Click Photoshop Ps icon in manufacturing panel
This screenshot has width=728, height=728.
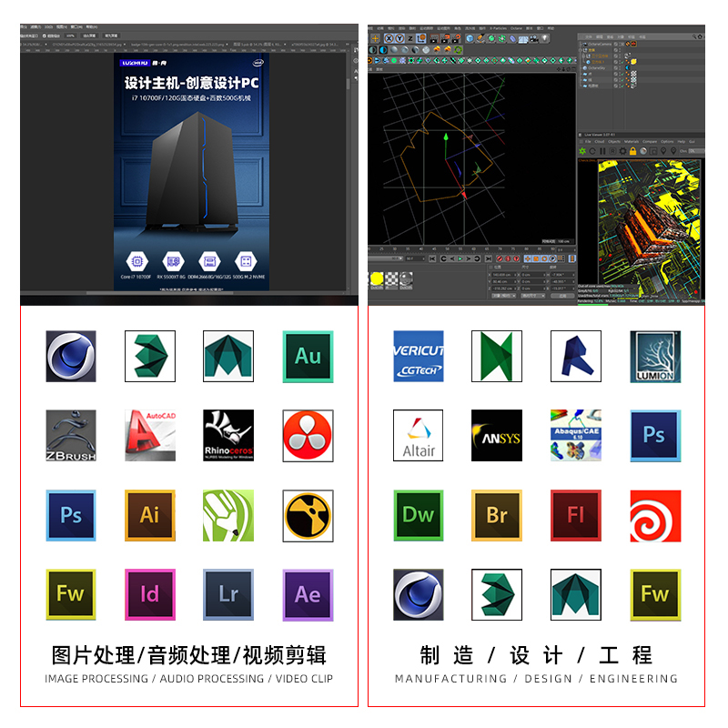[x=655, y=435]
